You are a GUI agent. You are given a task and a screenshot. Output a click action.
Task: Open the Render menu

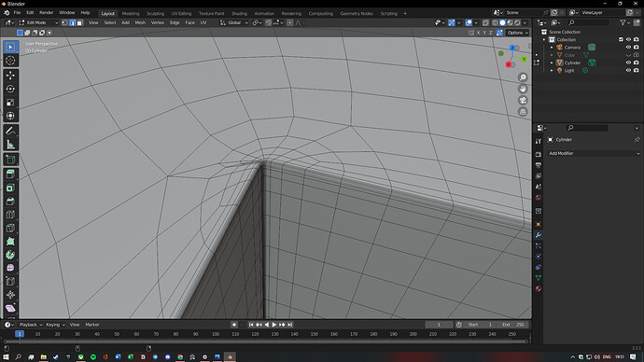coord(46,13)
